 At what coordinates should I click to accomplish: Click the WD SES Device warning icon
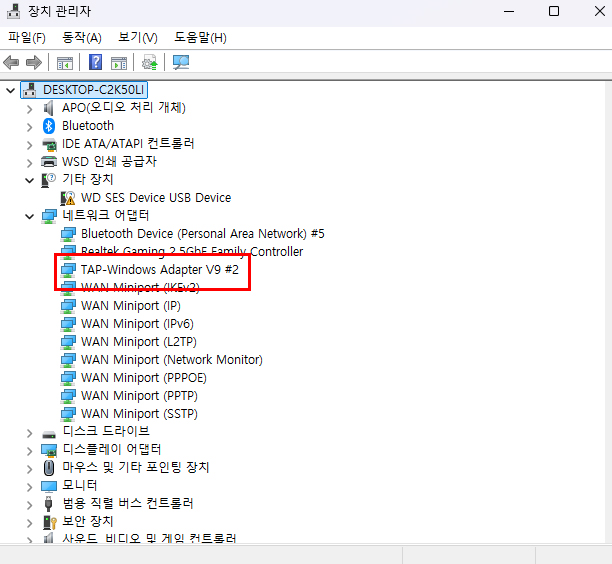click(x=68, y=198)
